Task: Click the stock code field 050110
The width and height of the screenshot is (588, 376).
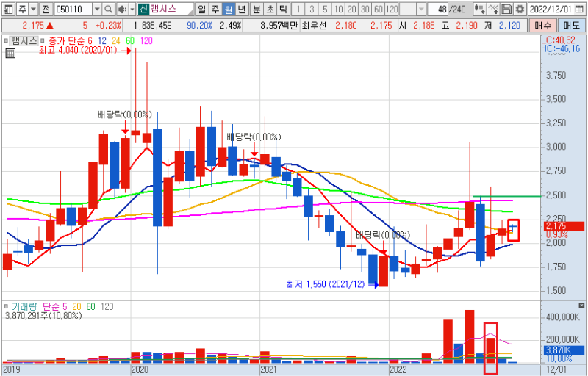Action: (x=74, y=9)
